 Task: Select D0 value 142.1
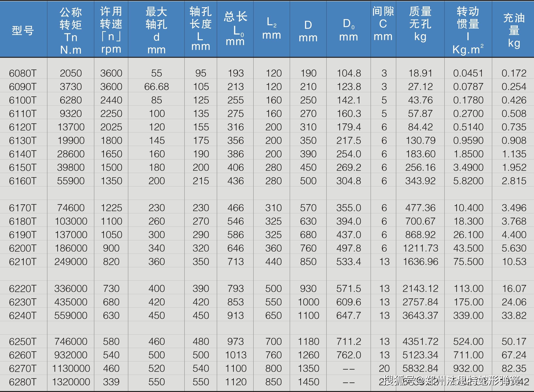pos(349,100)
